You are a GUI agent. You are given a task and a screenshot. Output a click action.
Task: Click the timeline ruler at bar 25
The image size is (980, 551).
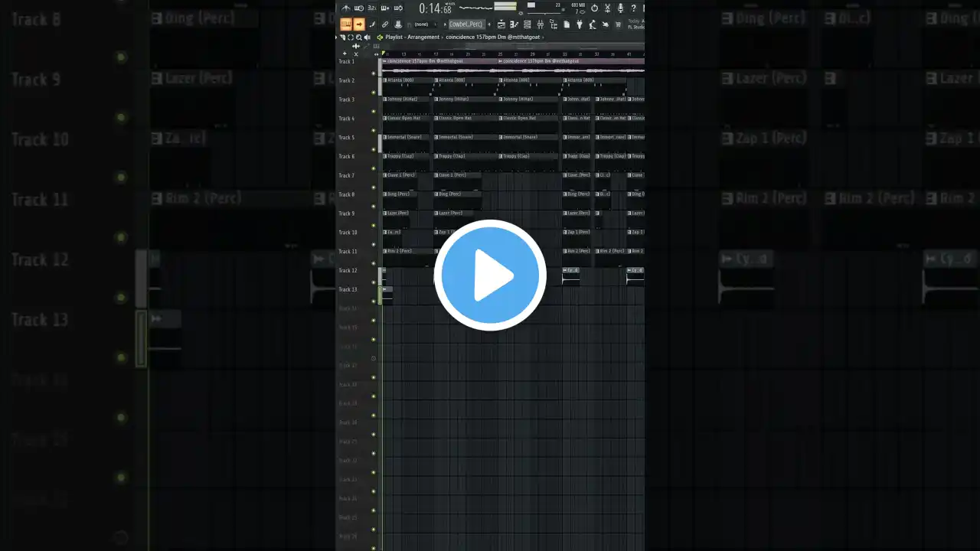[x=500, y=54]
